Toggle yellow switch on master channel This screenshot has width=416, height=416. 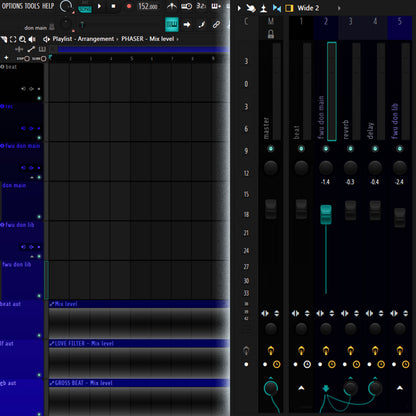click(271, 350)
